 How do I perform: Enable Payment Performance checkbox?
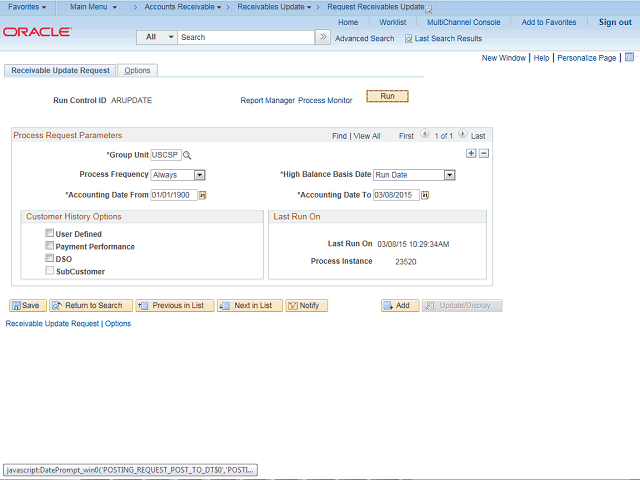click(49, 246)
